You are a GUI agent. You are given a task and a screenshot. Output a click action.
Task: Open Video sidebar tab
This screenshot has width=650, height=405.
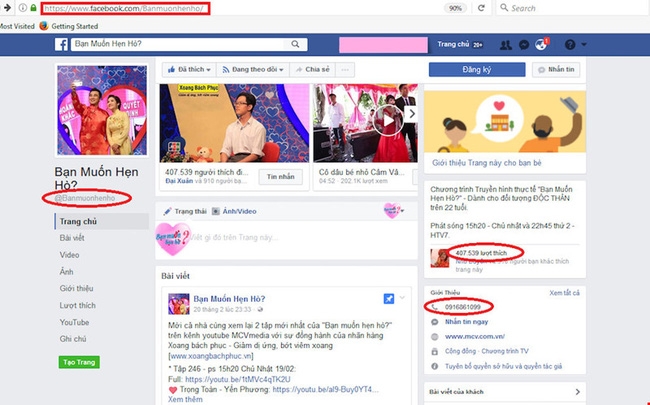coord(69,255)
